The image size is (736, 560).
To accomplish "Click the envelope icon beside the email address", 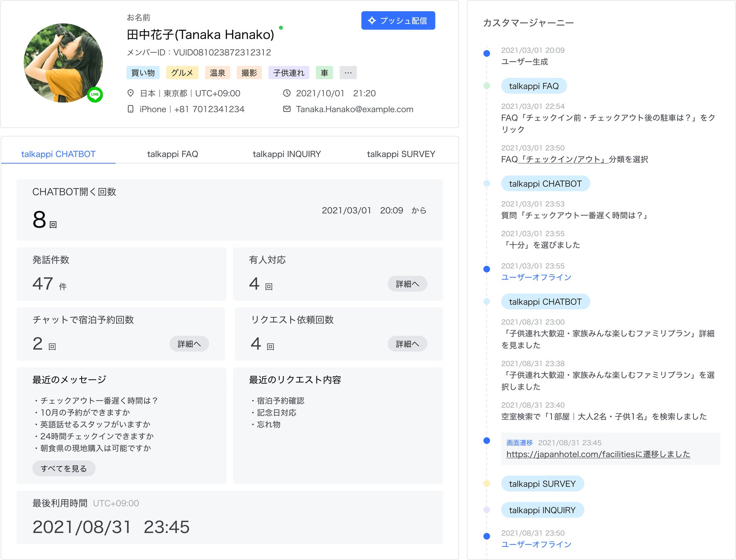I will 287,109.
